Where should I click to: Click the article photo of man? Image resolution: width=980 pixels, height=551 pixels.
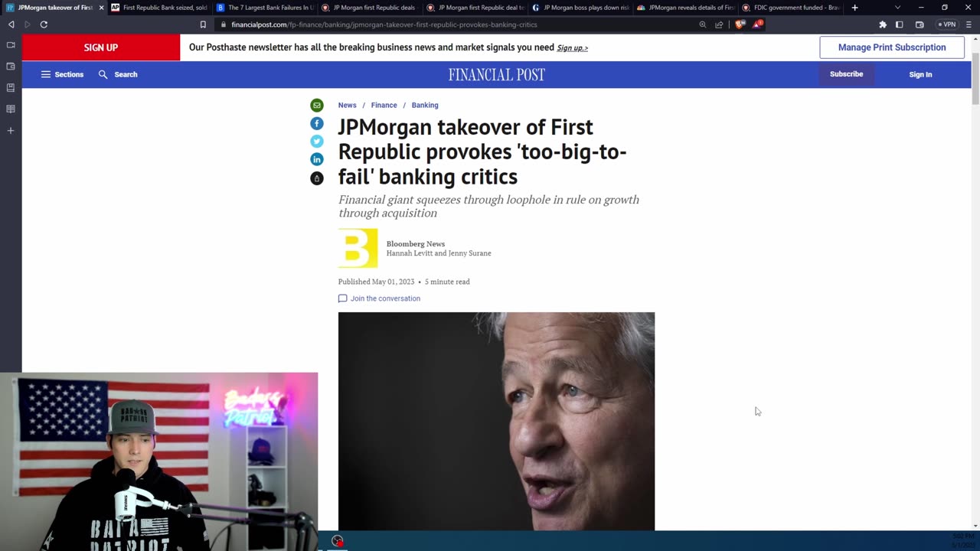tap(496, 421)
